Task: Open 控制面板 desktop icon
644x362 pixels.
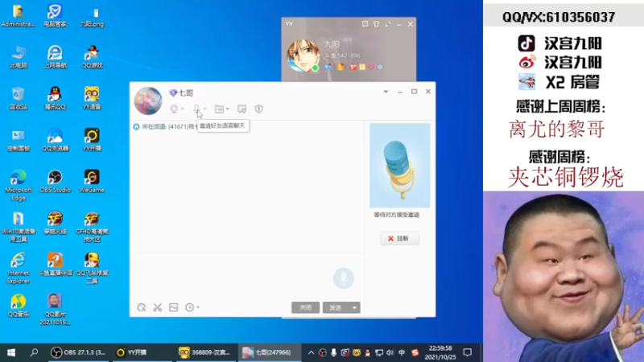Action: click(18, 140)
